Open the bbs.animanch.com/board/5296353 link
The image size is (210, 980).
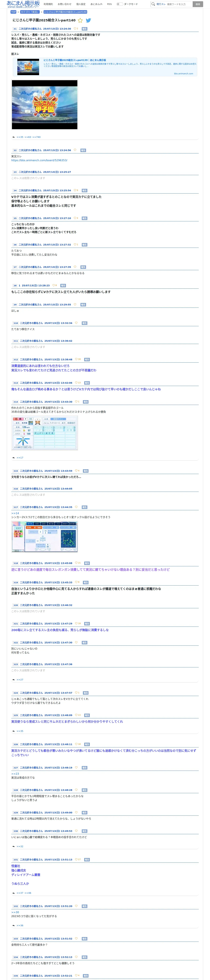[39, 161]
